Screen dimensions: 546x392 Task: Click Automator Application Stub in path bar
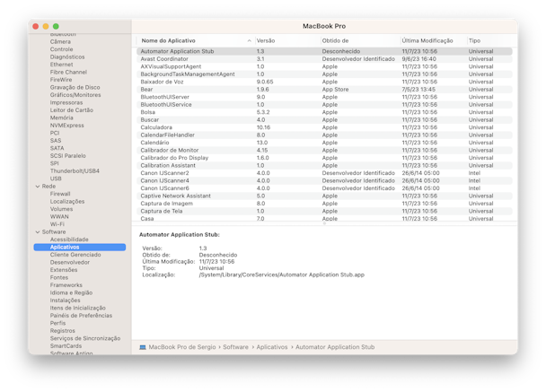coord(335,347)
